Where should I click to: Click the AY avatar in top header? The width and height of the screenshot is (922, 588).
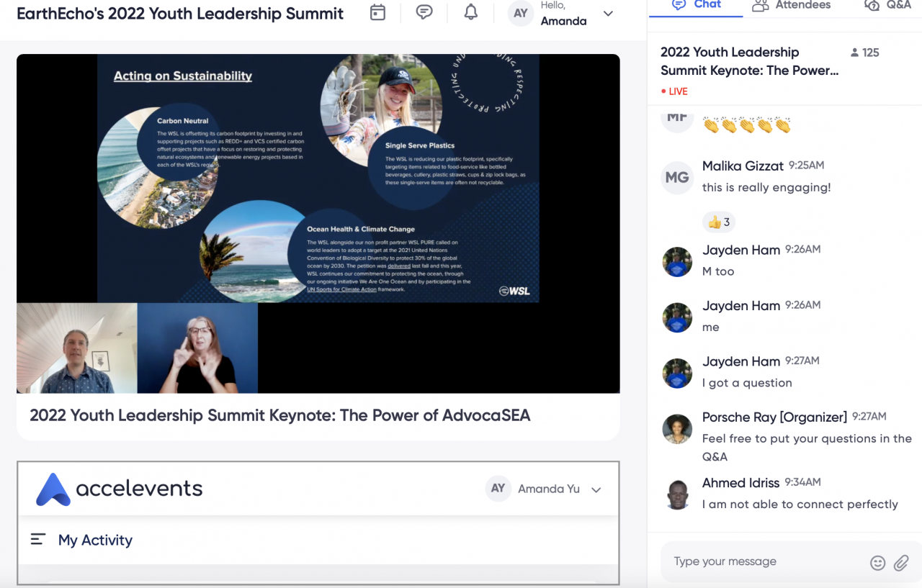pyautogui.click(x=521, y=14)
